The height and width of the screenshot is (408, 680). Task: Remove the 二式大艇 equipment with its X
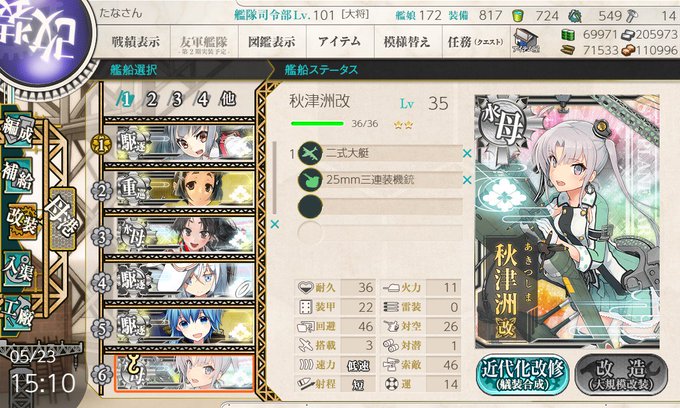[467, 153]
